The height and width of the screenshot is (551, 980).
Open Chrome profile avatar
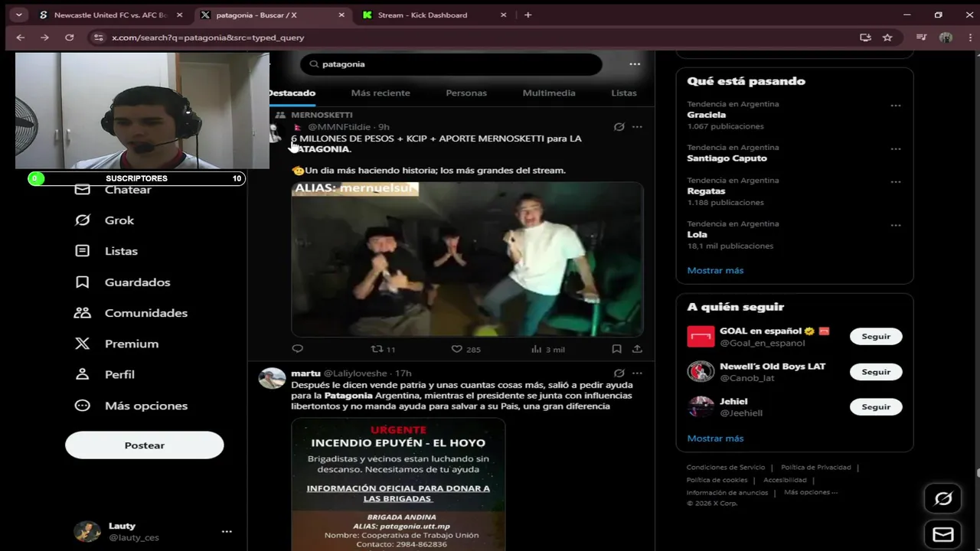(x=946, y=37)
